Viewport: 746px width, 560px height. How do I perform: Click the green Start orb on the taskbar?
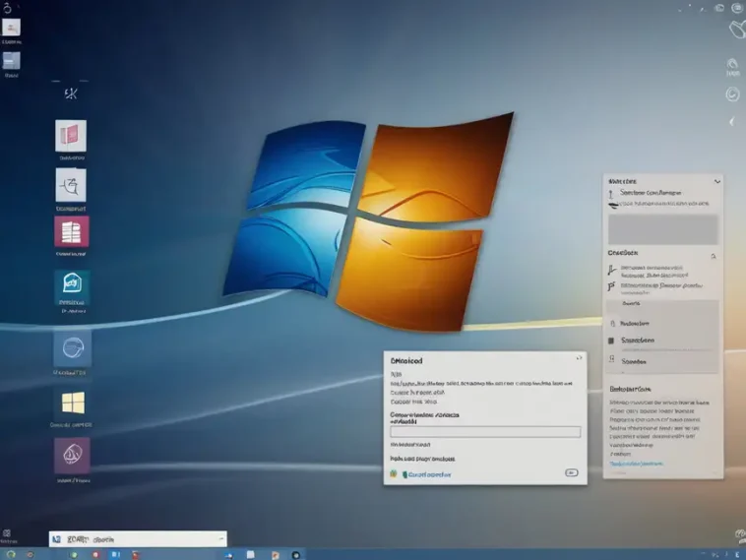pyautogui.click(x=11, y=554)
